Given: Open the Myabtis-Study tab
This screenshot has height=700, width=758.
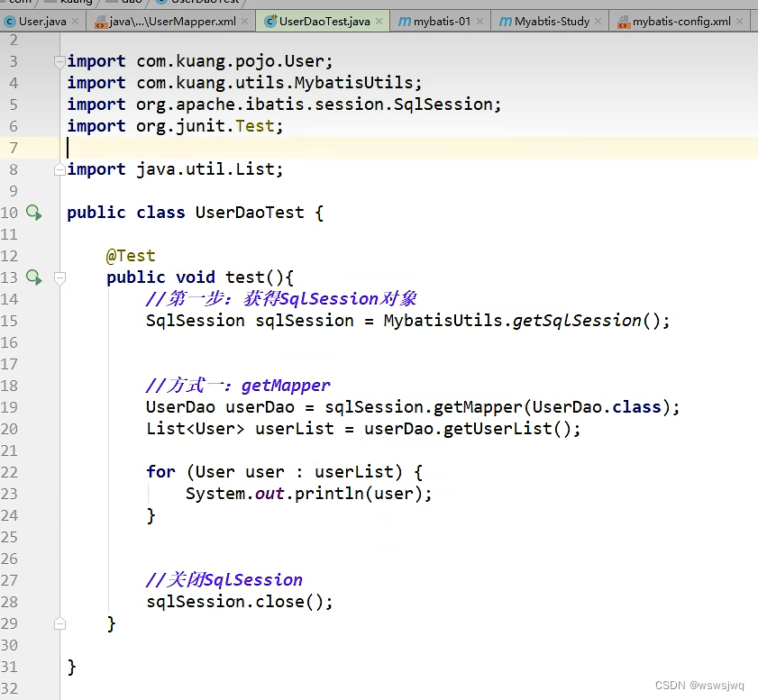Looking at the screenshot, I should [552, 22].
